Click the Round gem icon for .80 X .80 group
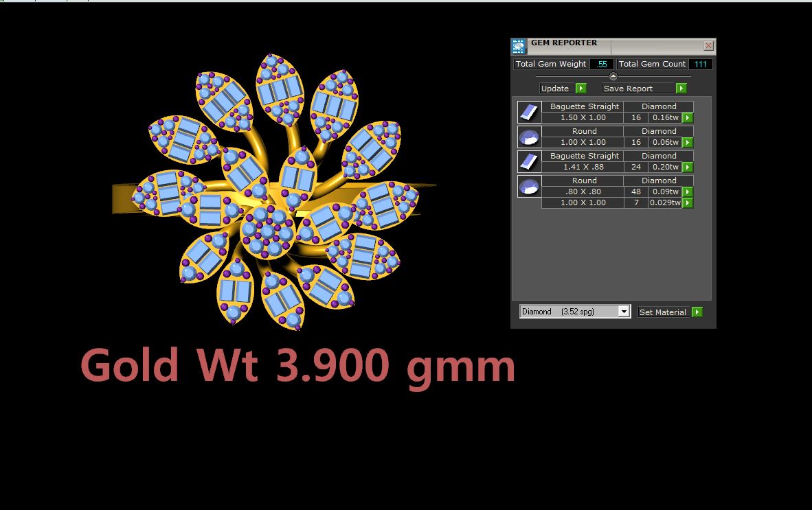The height and width of the screenshot is (510, 812). point(529,186)
